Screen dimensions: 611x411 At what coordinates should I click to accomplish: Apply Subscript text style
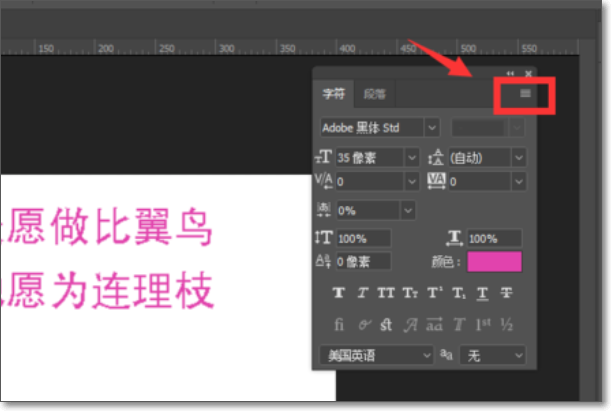coord(459,293)
